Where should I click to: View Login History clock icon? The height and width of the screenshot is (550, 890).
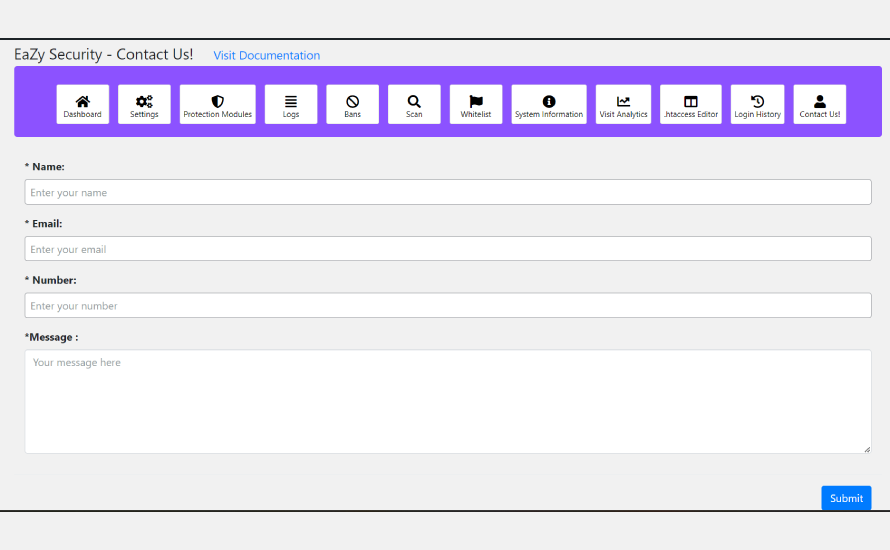coord(757,104)
